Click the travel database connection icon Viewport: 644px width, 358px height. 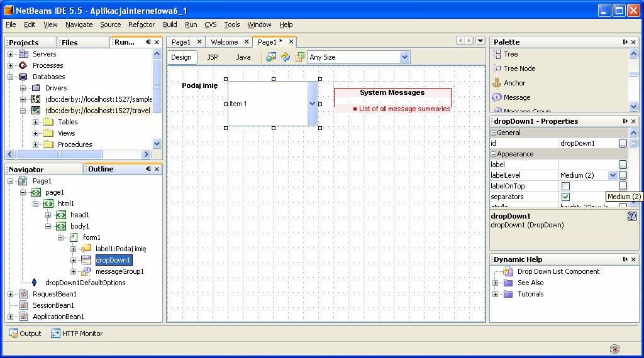[x=36, y=111]
